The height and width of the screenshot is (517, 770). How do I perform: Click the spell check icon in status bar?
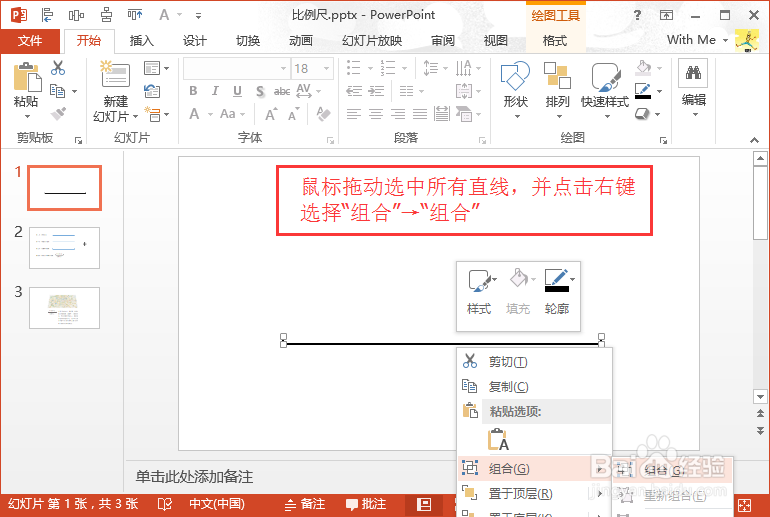[165, 504]
